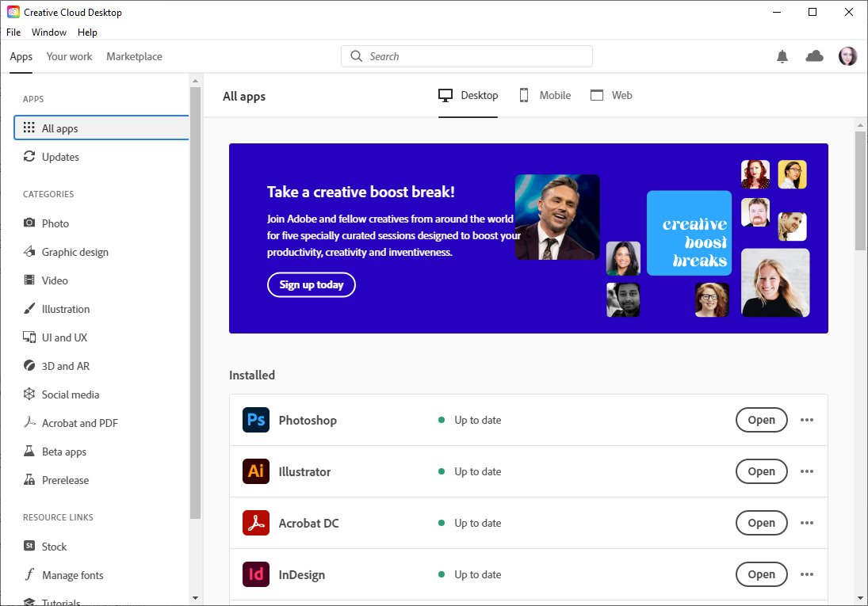This screenshot has width=868, height=606.
Task: Open the Window menu
Action: point(48,32)
